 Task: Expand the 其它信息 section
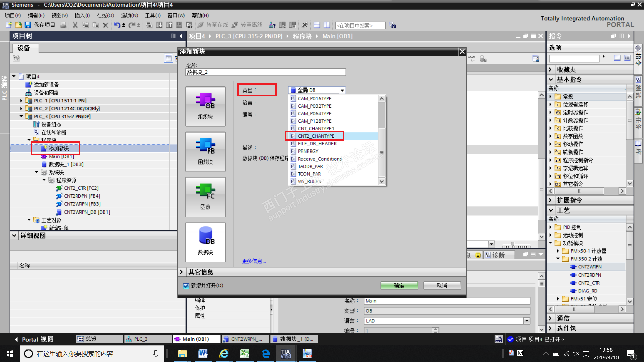click(181, 272)
